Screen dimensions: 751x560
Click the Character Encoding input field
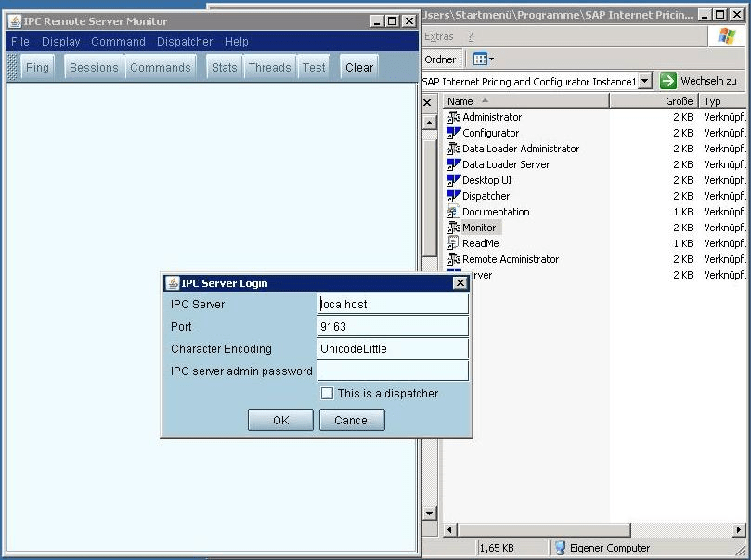coord(393,348)
